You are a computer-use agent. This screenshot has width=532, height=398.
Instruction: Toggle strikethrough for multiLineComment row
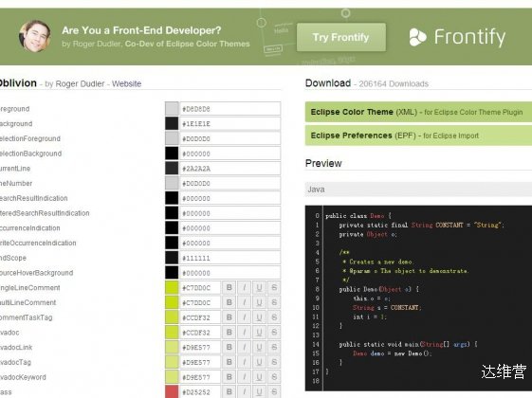coord(274,302)
